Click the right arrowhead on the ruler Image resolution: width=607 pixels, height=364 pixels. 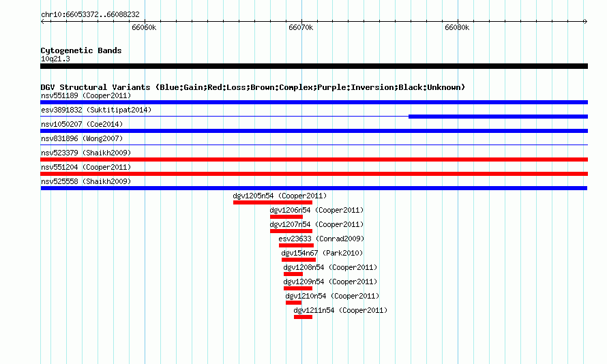(x=585, y=21)
